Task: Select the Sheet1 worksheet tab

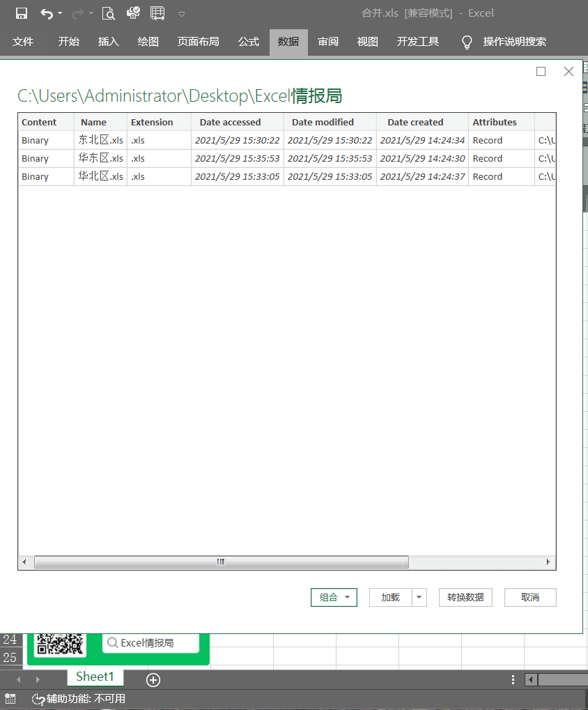Action: click(95, 677)
